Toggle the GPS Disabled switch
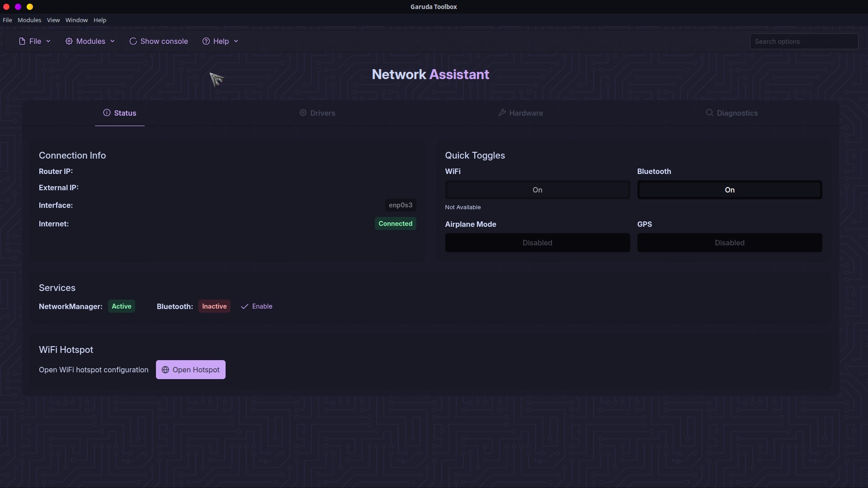This screenshot has width=868, height=488. click(x=730, y=243)
